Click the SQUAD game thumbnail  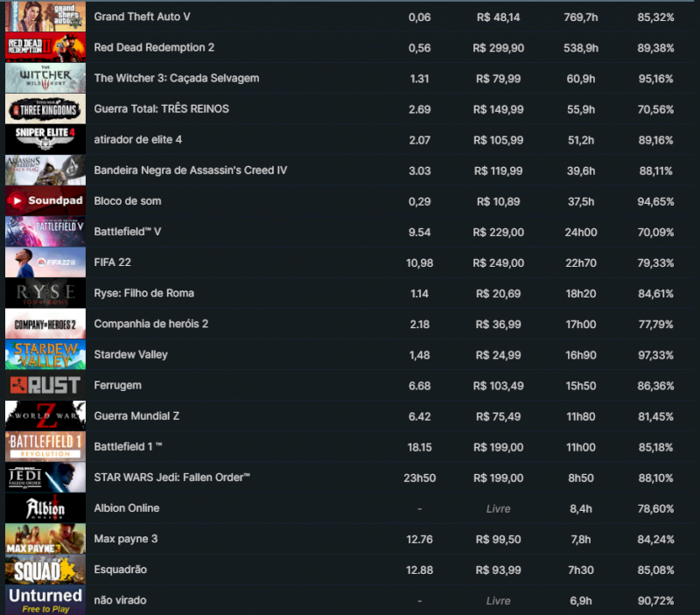click(45, 570)
